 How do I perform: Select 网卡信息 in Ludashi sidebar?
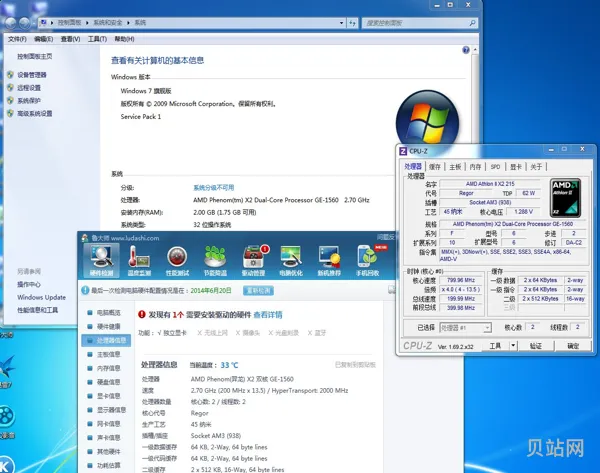pos(104,424)
